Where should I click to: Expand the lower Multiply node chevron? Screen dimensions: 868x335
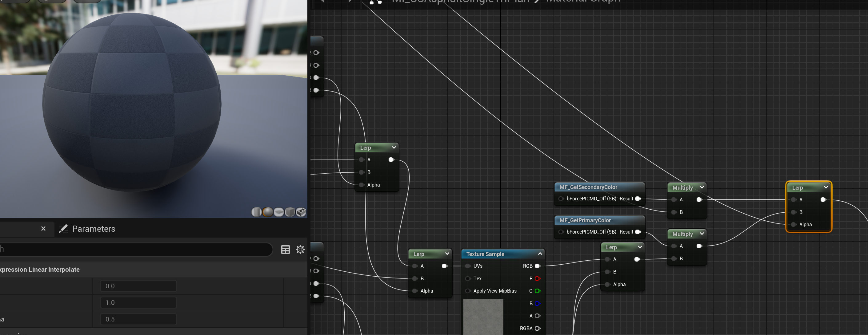tap(702, 234)
